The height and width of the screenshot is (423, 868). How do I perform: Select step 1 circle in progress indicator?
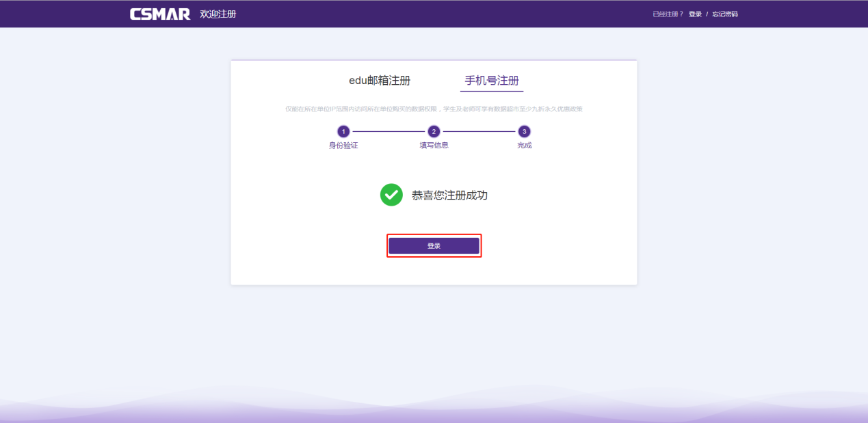343,131
